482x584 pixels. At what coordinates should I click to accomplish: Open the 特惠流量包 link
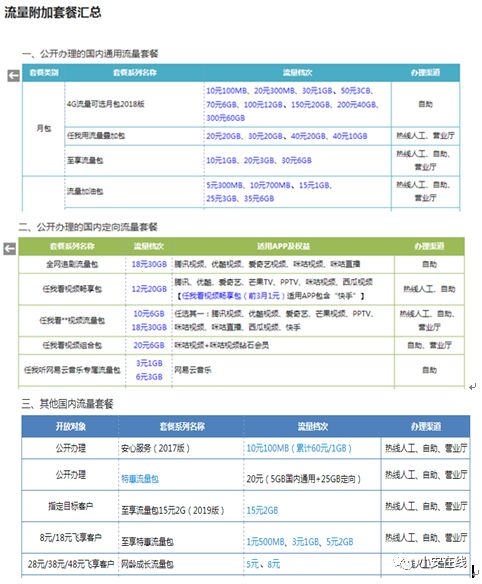click(x=140, y=479)
